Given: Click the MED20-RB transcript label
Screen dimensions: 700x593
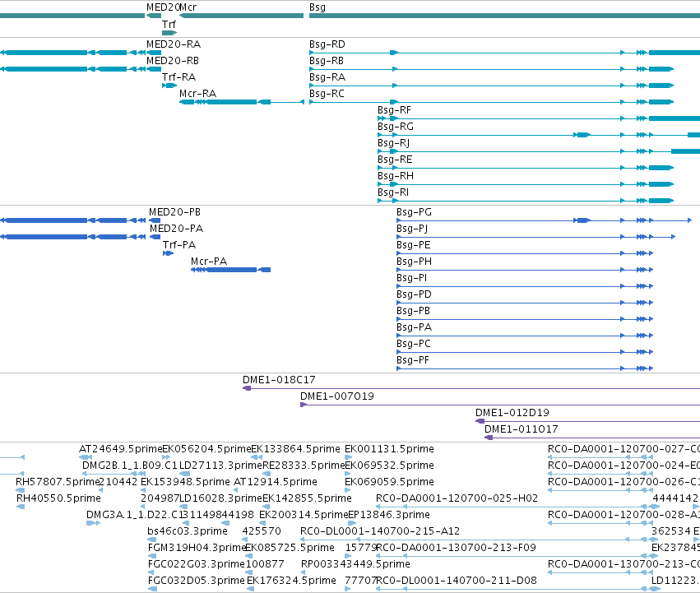Looking at the screenshot, I should [173, 61].
